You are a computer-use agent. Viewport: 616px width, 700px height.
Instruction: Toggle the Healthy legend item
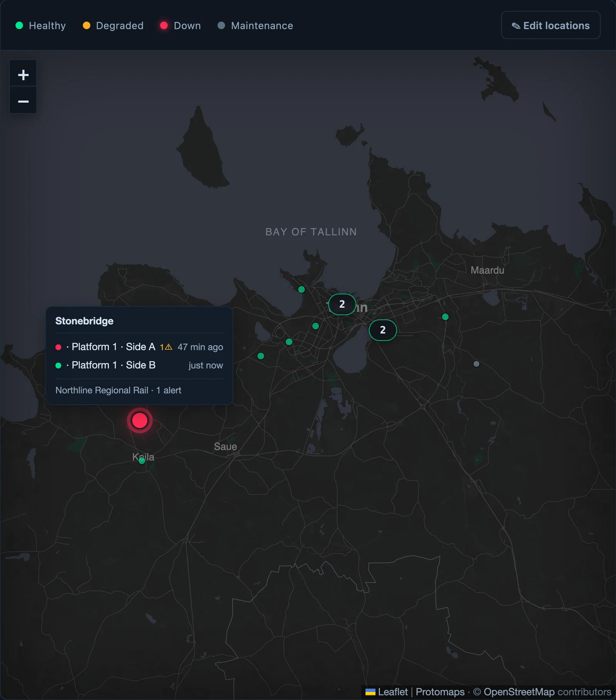pyautogui.click(x=40, y=25)
